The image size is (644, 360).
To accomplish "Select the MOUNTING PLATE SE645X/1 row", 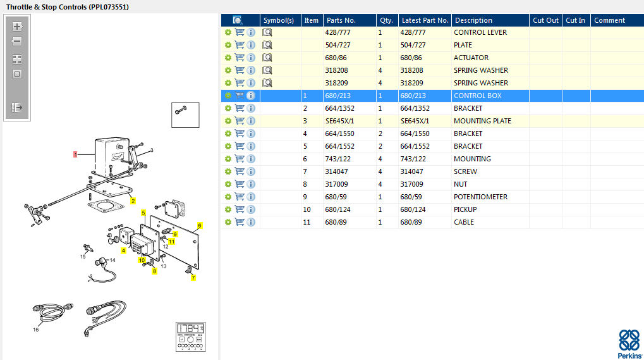I will (x=432, y=121).
